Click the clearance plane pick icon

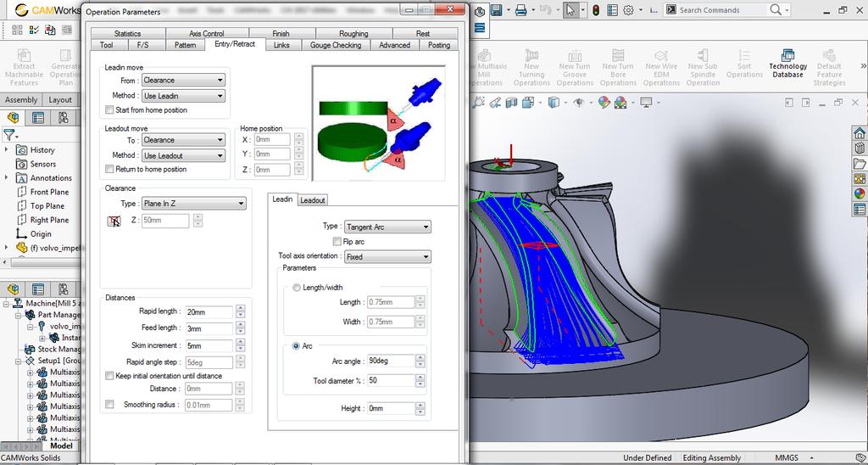114,221
